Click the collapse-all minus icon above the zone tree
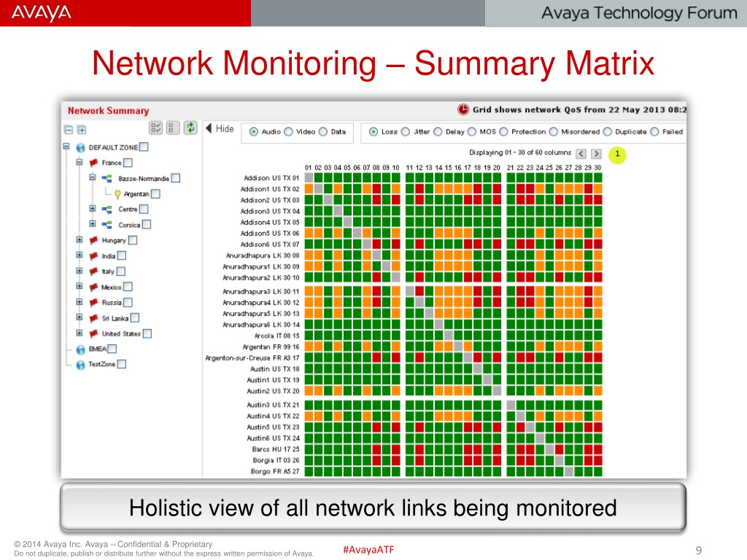 coord(68,130)
